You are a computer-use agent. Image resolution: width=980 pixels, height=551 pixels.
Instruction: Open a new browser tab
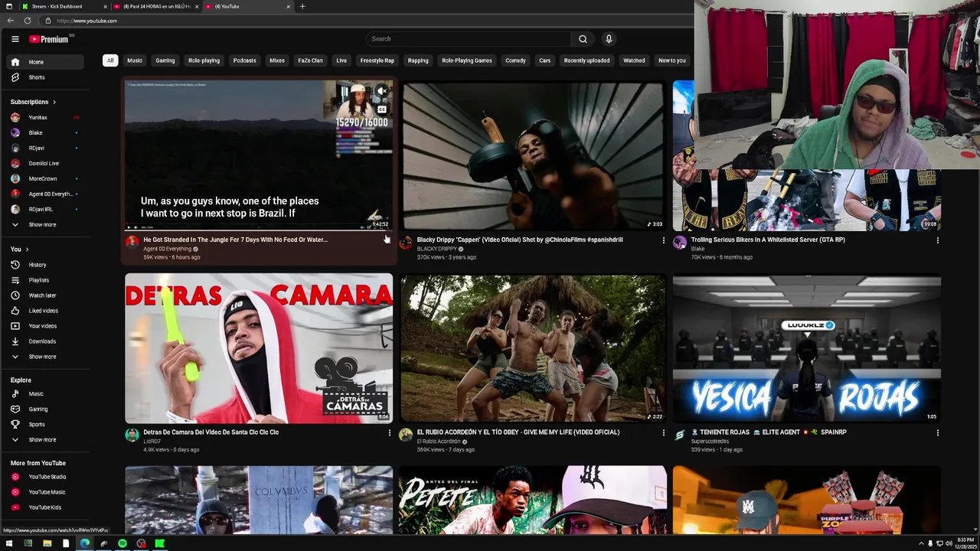click(302, 6)
